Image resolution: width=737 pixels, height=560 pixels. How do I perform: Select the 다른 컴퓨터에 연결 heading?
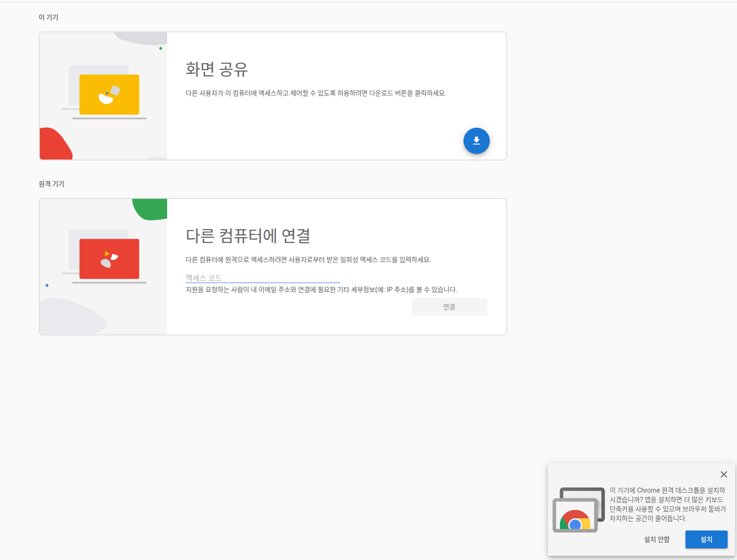248,236
